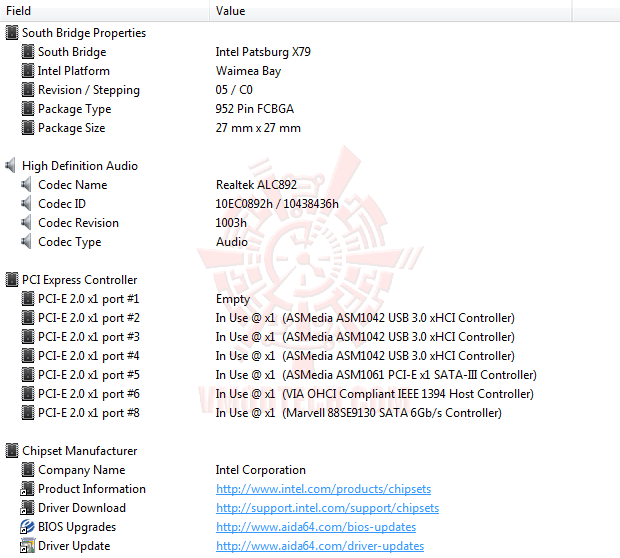Click the icon beside PCI-E port #2
The height and width of the screenshot is (558, 620).
28,318
